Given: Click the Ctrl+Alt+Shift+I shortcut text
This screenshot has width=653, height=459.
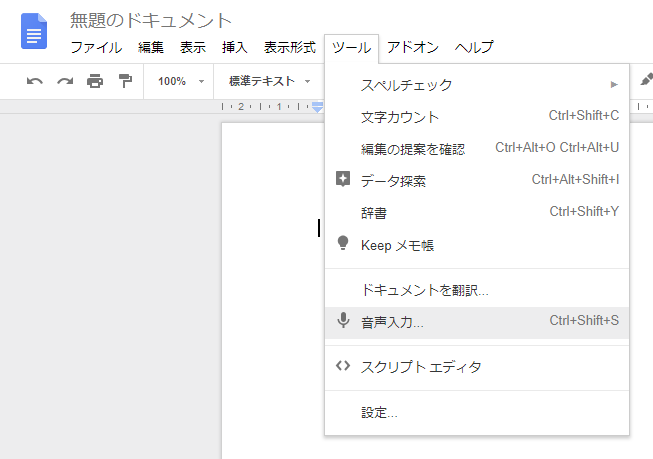Looking at the screenshot, I should (x=575, y=180).
